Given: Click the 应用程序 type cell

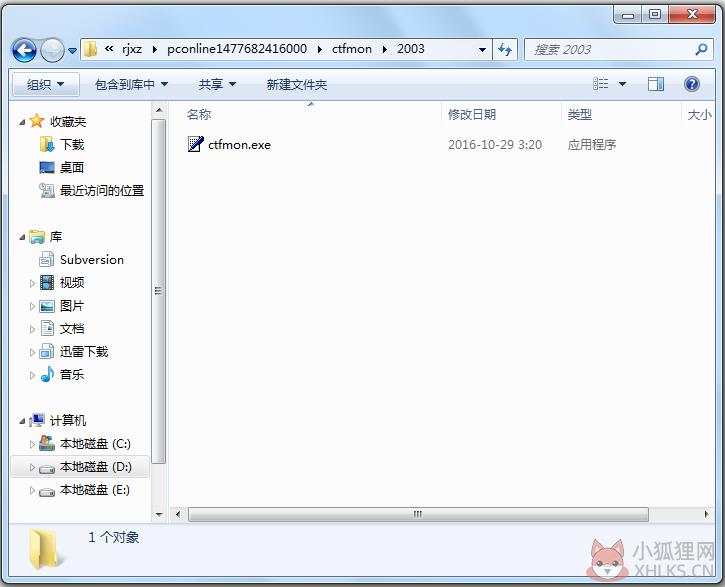Looking at the screenshot, I should pyautogui.click(x=592, y=145).
